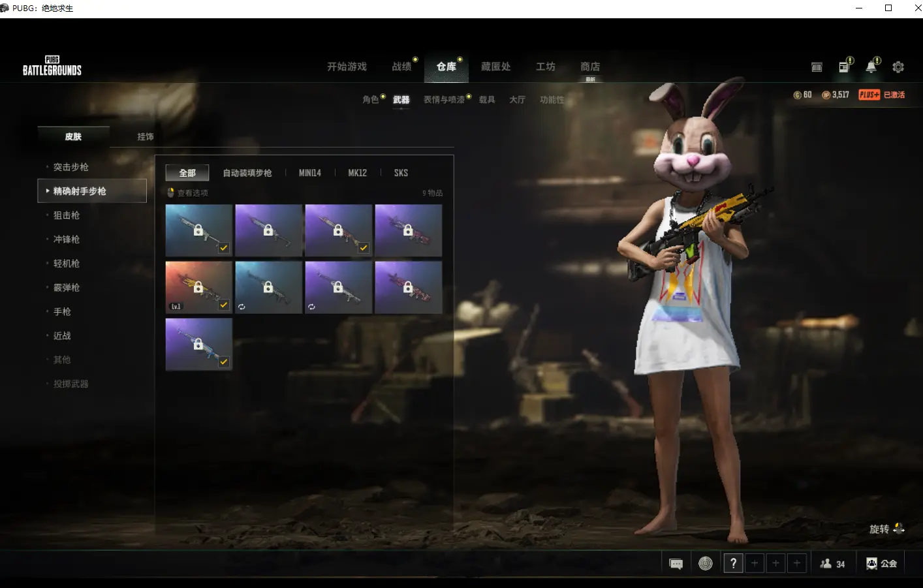Open the friends list showing 34

pos(833,564)
